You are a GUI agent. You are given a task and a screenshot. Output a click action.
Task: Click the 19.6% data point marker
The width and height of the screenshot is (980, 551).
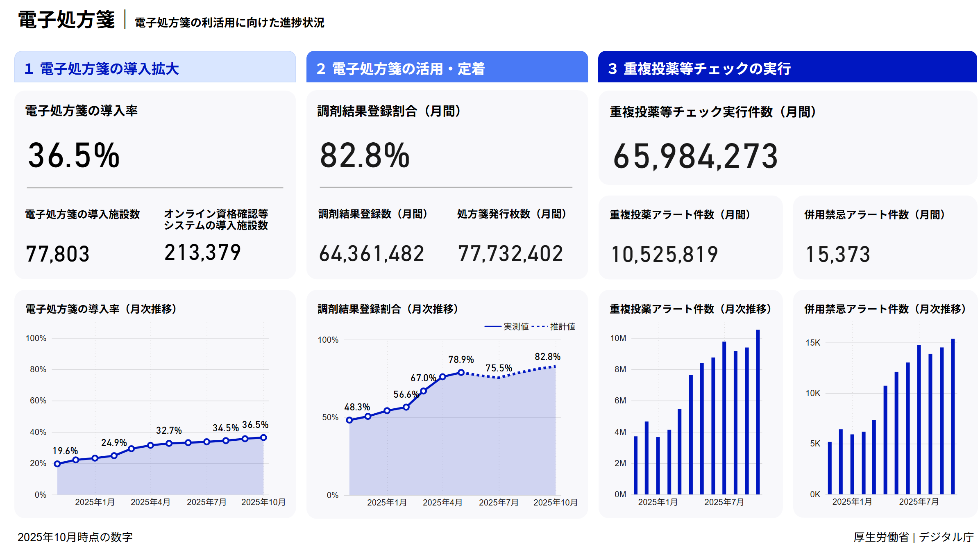tap(57, 464)
